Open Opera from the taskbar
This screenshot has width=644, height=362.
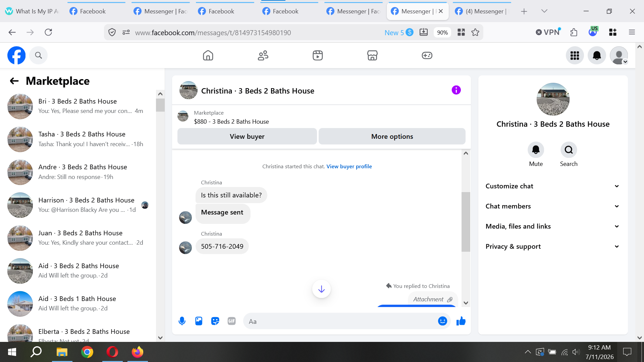pyautogui.click(x=112, y=352)
